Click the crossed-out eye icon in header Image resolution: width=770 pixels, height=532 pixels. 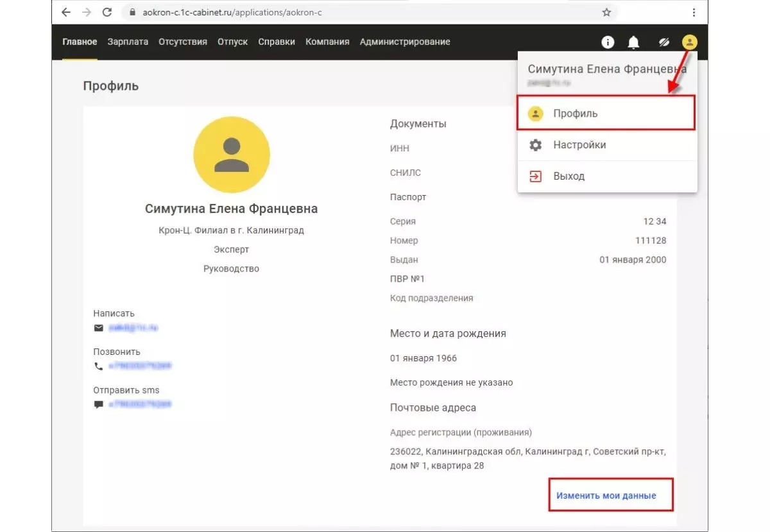pos(664,42)
